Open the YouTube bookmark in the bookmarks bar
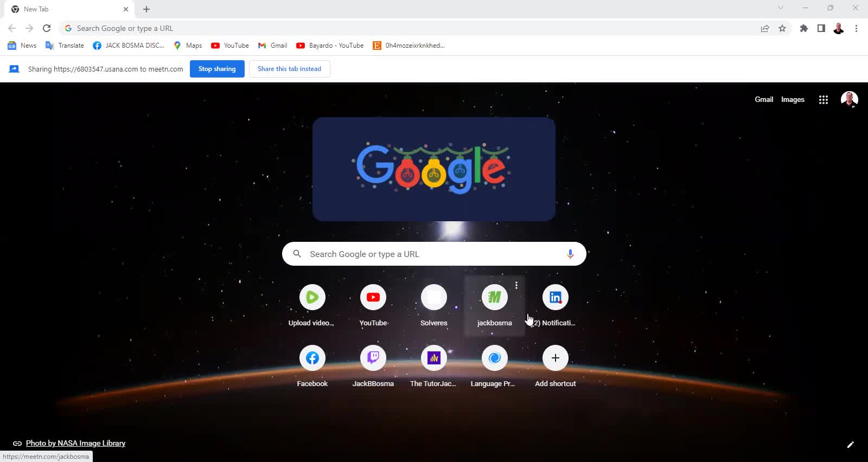868x462 pixels. 230,46
